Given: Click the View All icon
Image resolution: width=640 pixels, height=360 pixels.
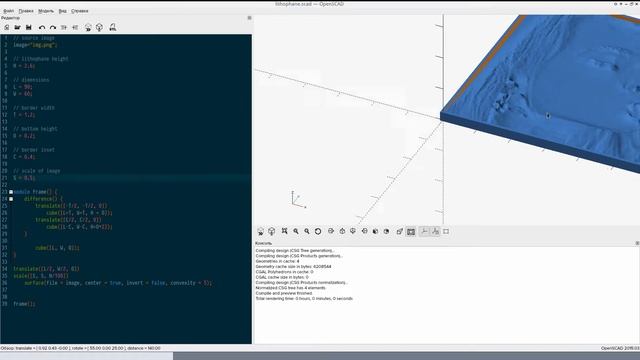Looking at the screenshot, I should (x=284, y=231).
